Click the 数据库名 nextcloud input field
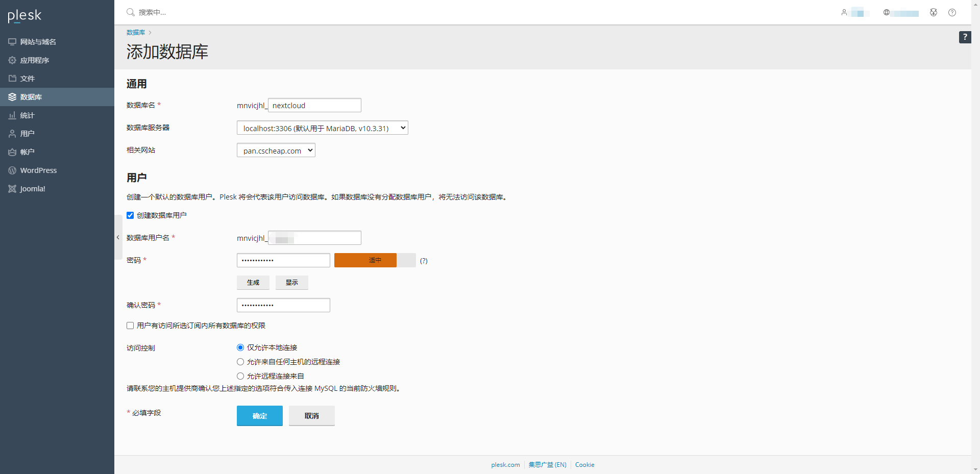Viewport: 980px width, 474px height. [314, 105]
